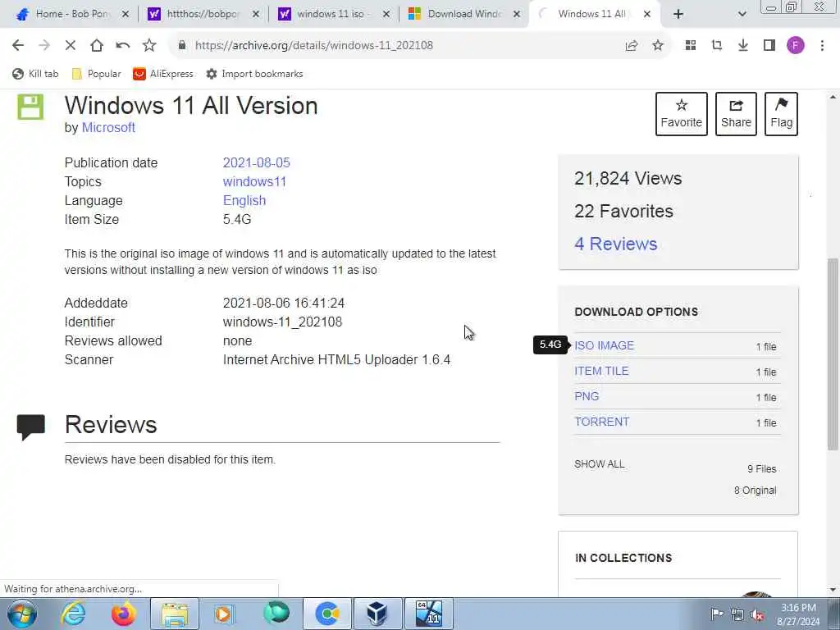Open the browser three-dot menu
840x630 pixels.
coord(822,46)
